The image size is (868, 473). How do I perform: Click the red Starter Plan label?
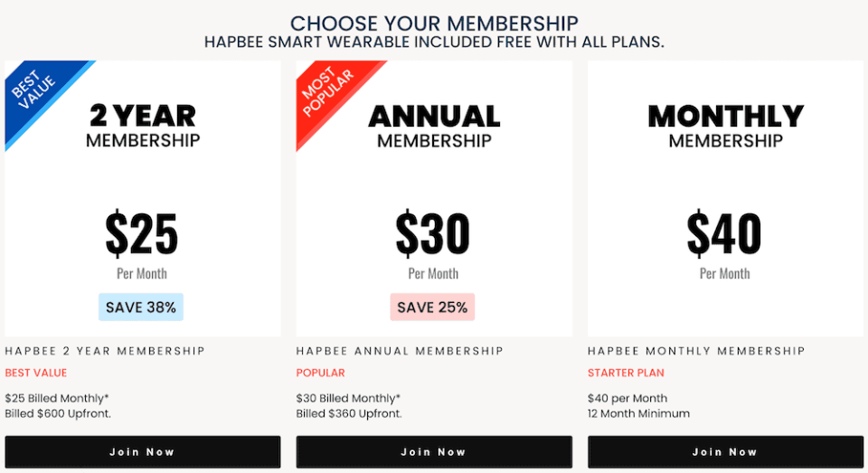(626, 373)
